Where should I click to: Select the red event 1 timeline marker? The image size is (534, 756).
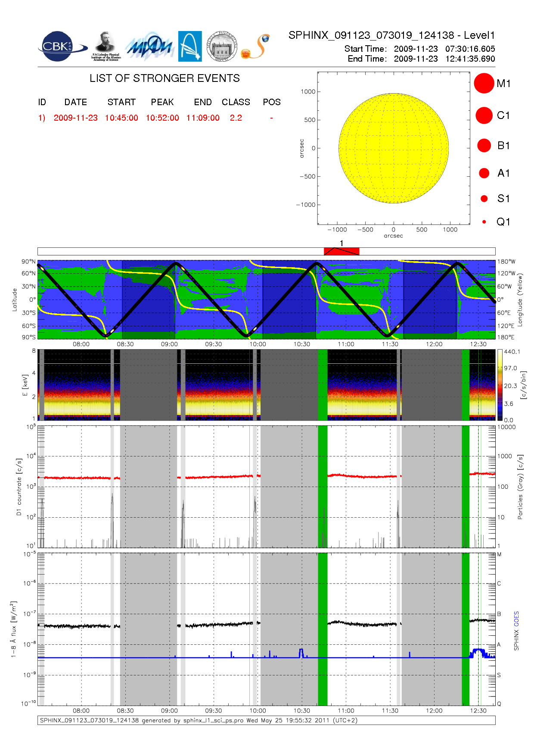(x=342, y=251)
